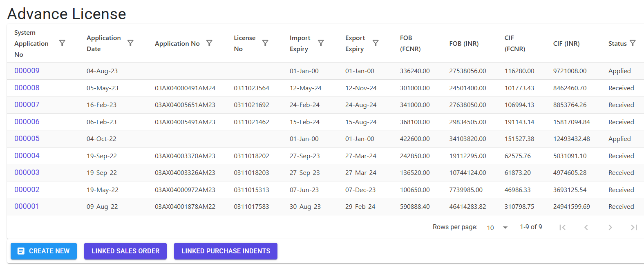Open the Export Expiry filter funnel
644x266 pixels.
(x=376, y=43)
